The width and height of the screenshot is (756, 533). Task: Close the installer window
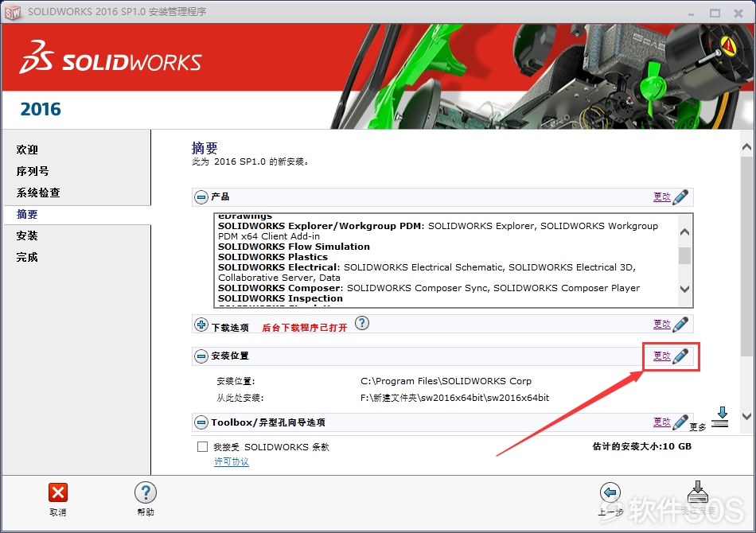pos(738,13)
